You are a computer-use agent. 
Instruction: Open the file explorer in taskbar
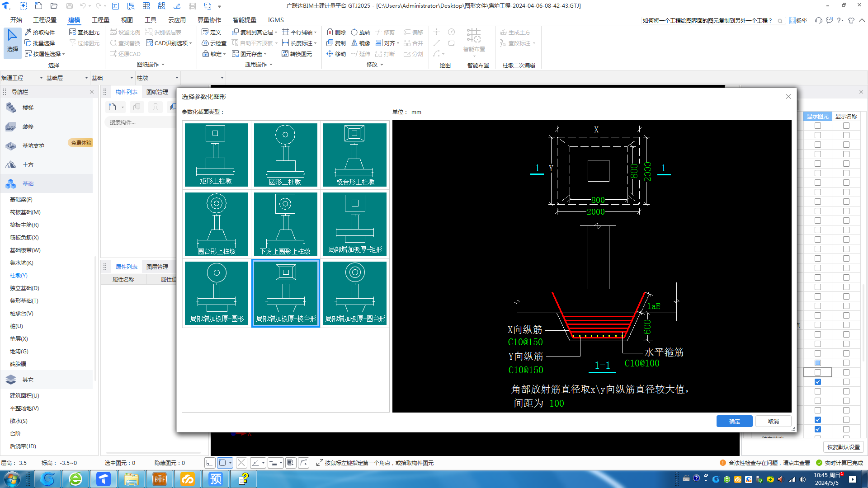(x=132, y=479)
